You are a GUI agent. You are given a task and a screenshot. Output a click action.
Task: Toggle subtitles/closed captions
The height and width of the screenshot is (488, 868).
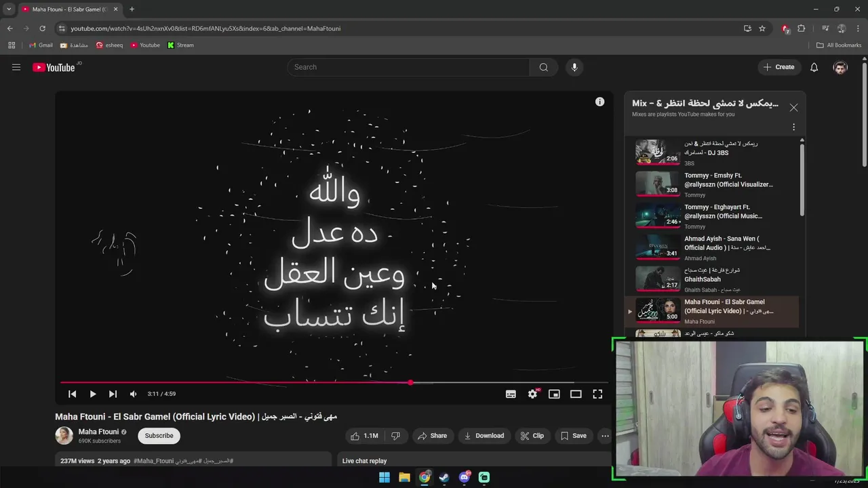click(x=511, y=394)
